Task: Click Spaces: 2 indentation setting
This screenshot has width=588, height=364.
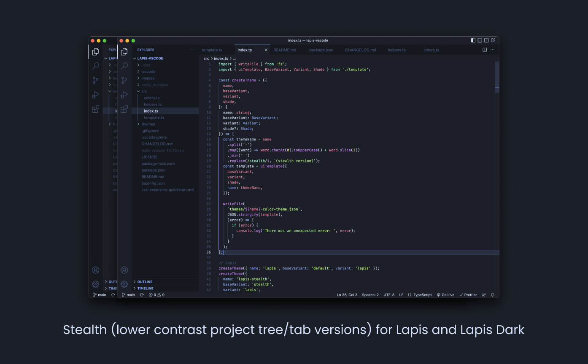Action: click(370, 295)
